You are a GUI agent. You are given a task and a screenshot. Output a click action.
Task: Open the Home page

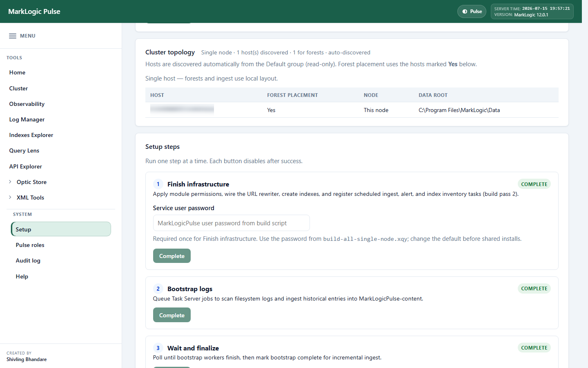pyautogui.click(x=17, y=72)
